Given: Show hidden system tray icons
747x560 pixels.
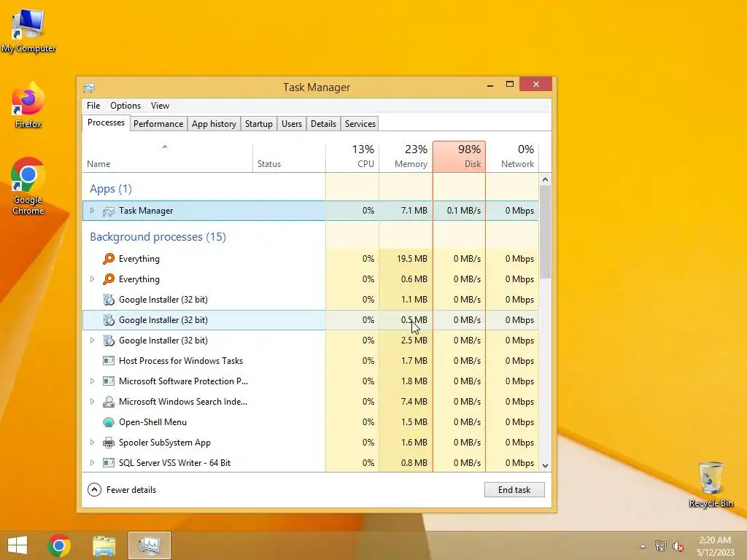Looking at the screenshot, I should 643,546.
